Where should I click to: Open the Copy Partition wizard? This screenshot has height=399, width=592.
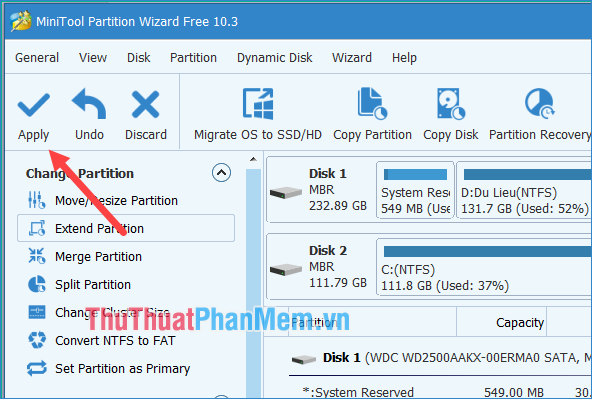tap(372, 115)
